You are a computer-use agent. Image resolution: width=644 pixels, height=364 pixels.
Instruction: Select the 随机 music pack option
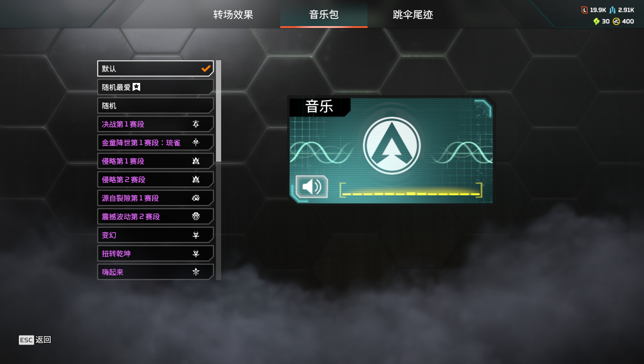(x=155, y=106)
